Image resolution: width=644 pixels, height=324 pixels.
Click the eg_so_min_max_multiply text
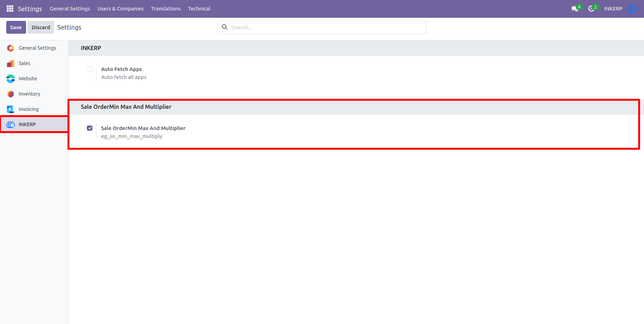132,136
